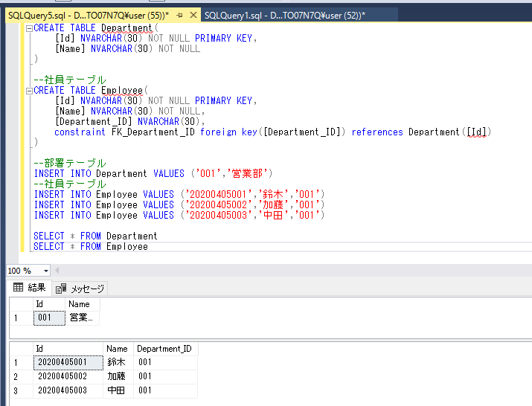Click the SELECT * FROM Department line
The image size is (532, 406).
95,236
